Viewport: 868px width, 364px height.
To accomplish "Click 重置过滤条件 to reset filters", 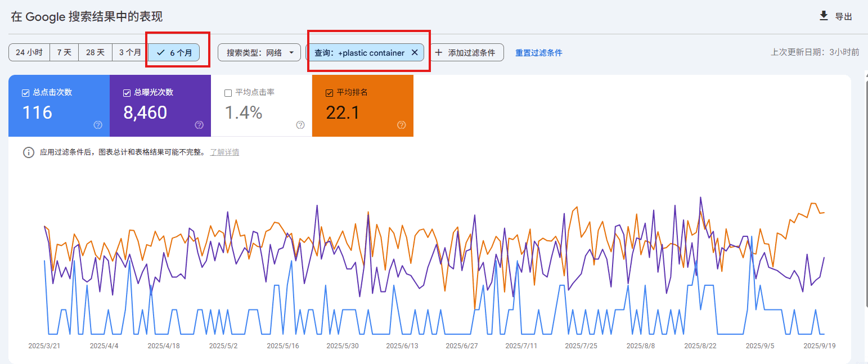I will coord(538,52).
